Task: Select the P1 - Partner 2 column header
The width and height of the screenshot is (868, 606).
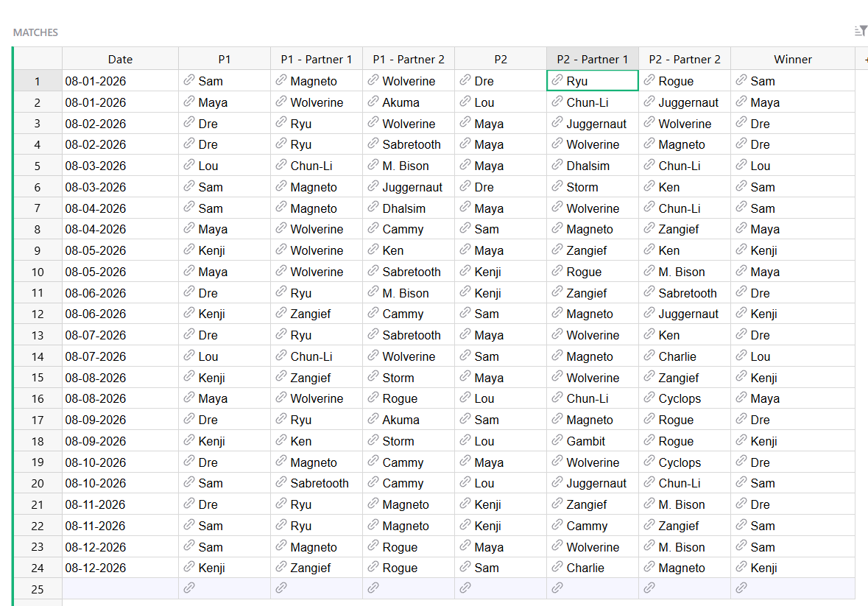Action: pos(409,59)
